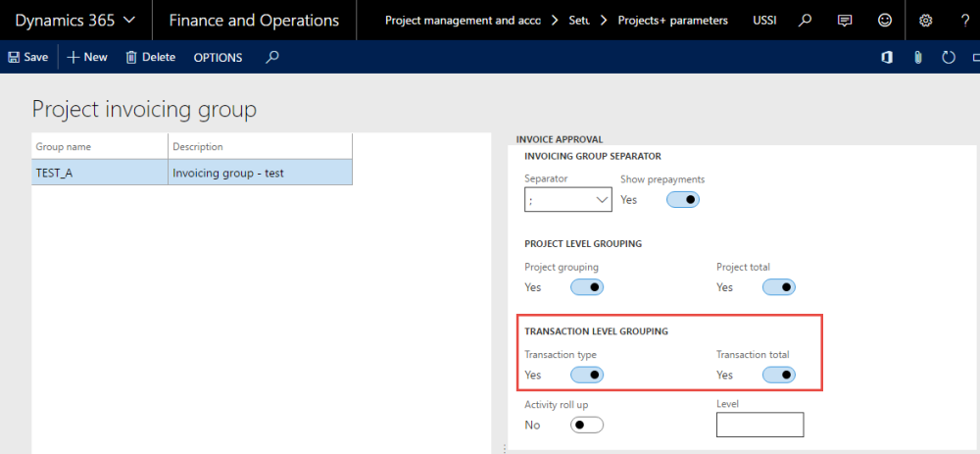Sort by Group name column header
Image resolution: width=980 pixels, height=454 pixels.
(x=100, y=147)
